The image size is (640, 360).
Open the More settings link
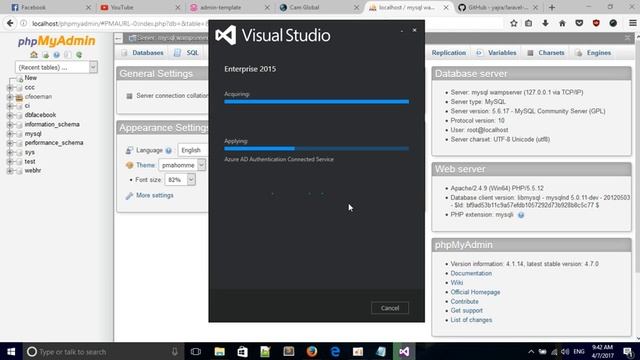[x=155, y=196]
